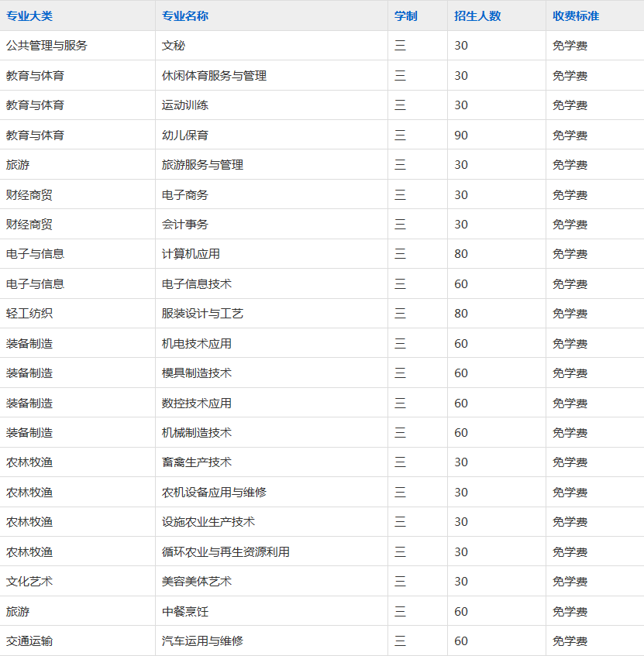Select the 电子信息技术 major name
Screen dimensions: 644x656
197,284
